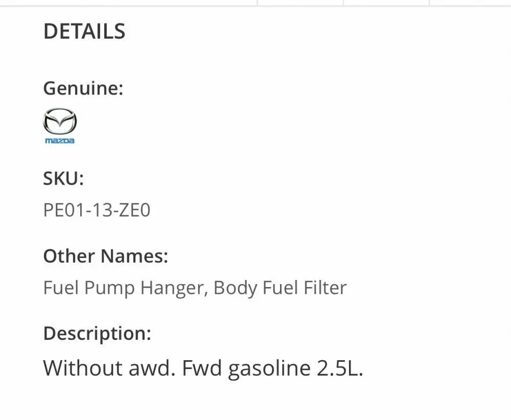Click the Fwd gasoline 2.5L. sentence

(x=272, y=368)
